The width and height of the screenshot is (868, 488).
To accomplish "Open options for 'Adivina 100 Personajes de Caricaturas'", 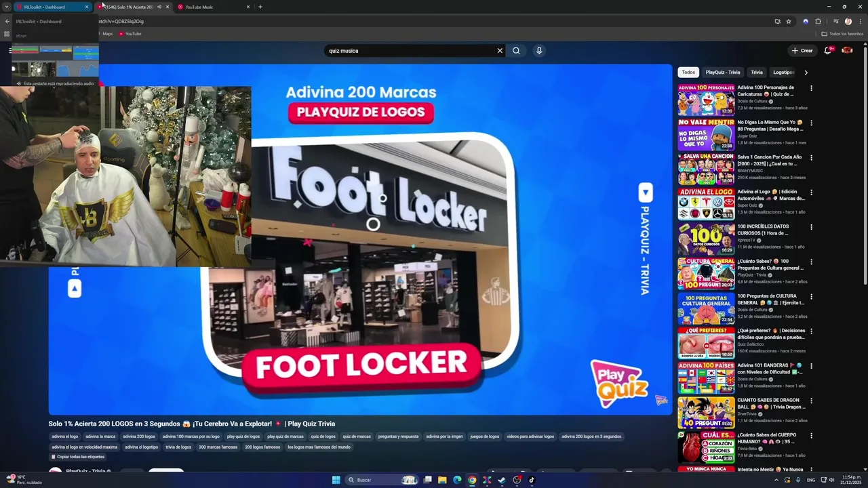I will pyautogui.click(x=811, y=88).
